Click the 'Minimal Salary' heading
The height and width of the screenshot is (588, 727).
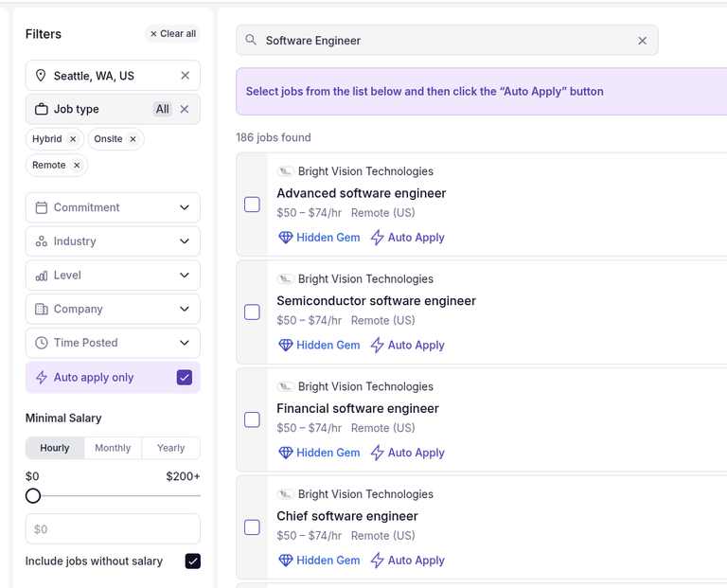[x=63, y=418]
